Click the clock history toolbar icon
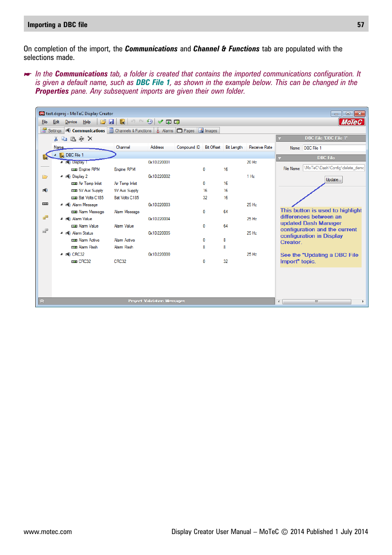The height and width of the screenshot is (555, 392). (x=150, y=122)
